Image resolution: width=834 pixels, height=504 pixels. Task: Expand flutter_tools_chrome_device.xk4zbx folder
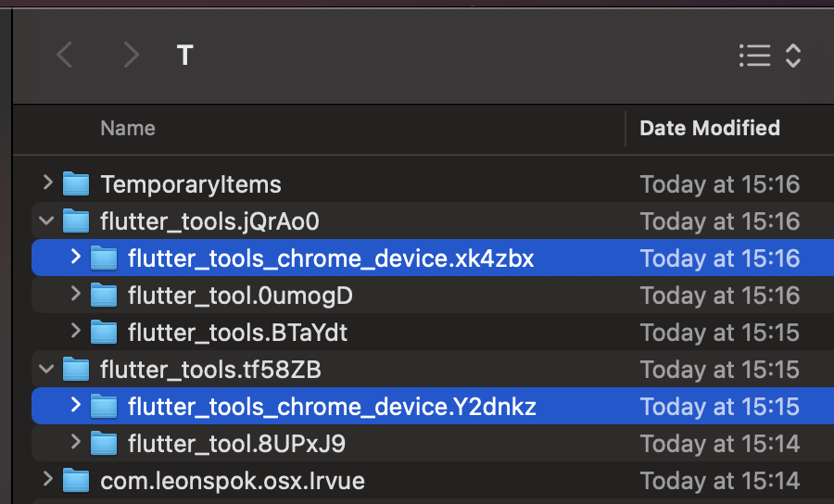coord(76,257)
